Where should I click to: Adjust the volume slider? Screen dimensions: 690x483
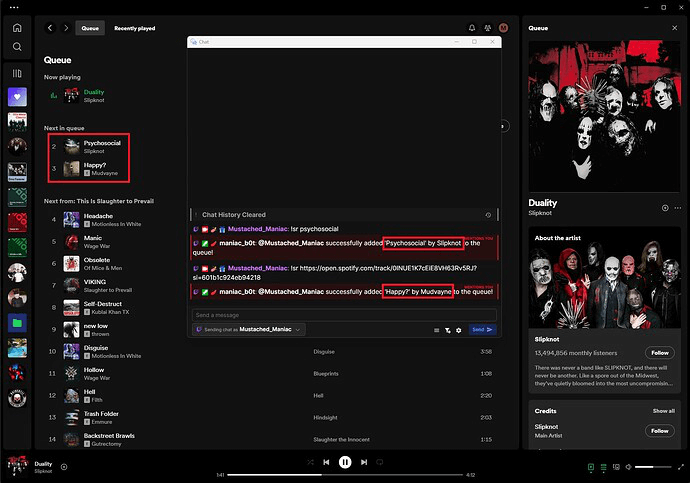653,467
